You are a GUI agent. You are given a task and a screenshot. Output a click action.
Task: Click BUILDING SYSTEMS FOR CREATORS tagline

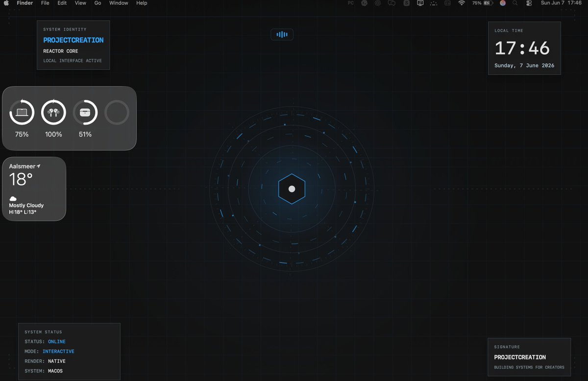click(x=529, y=367)
